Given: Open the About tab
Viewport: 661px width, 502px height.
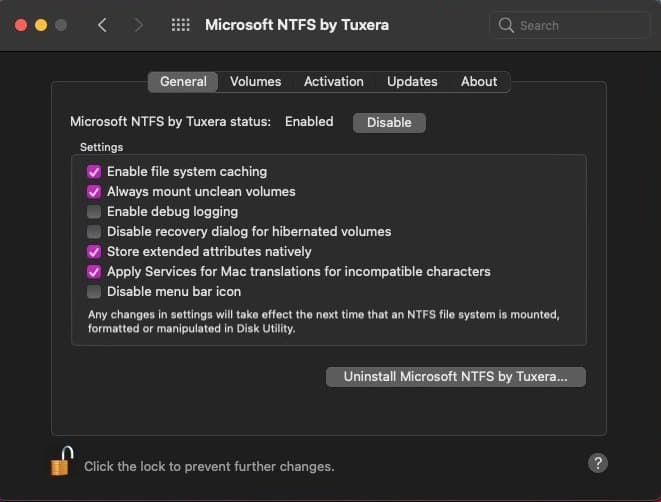Looking at the screenshot, I should pos(479,82).
